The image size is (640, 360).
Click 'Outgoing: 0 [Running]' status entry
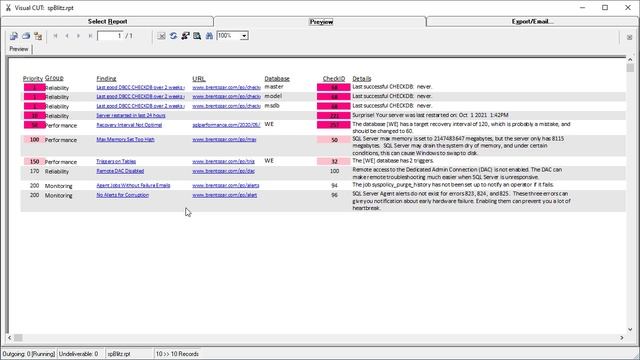(x=29, y=354)
